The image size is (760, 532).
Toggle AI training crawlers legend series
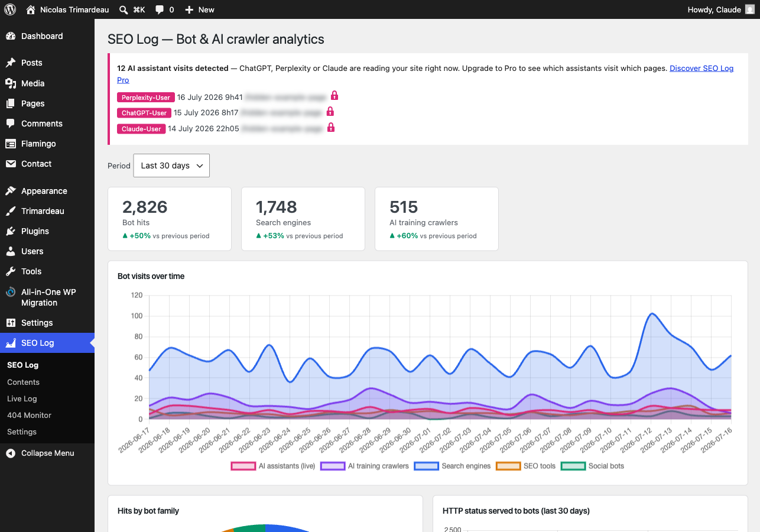click(x=365, y=466)
